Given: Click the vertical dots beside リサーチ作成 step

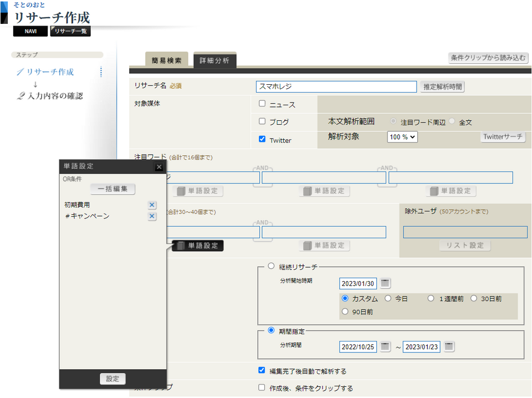Looking at the screenshot, I should click(101, 72).
